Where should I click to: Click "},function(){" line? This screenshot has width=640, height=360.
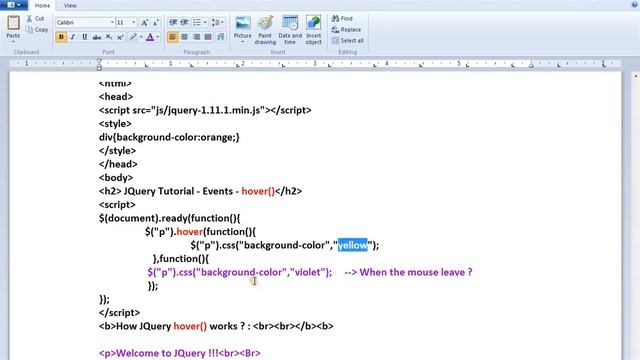(x=181, y=259)
